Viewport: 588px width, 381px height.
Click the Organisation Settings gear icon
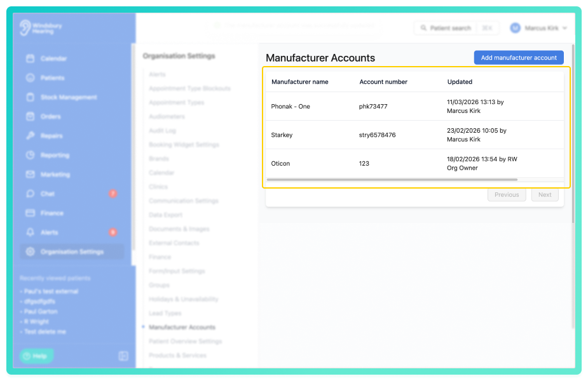[31, 251]
